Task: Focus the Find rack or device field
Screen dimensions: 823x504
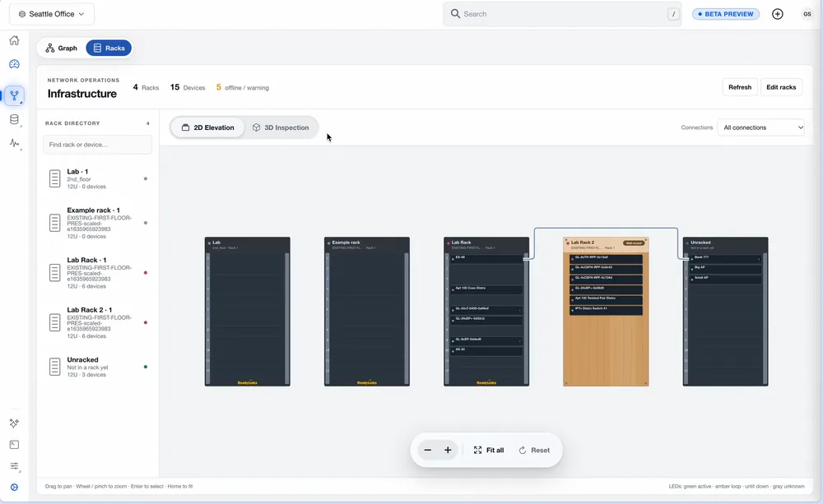Action: coord(98,145)
